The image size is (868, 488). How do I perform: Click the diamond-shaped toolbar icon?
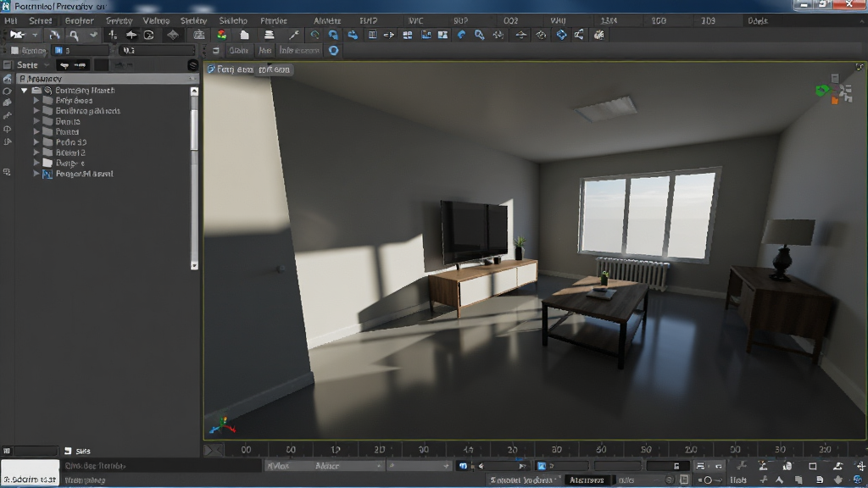point(173,35)
